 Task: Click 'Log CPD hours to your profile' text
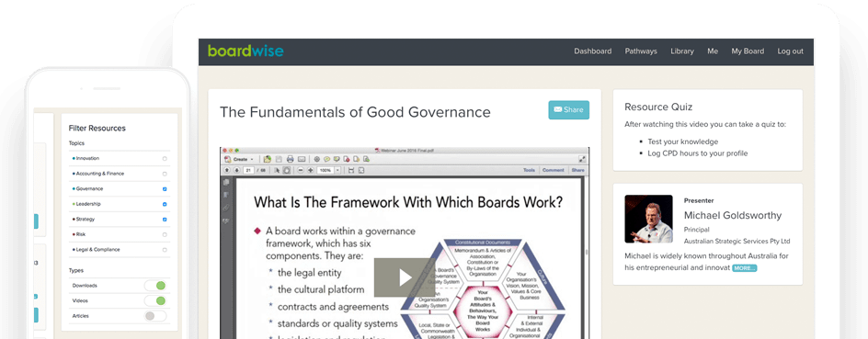(x=698, y=153)
